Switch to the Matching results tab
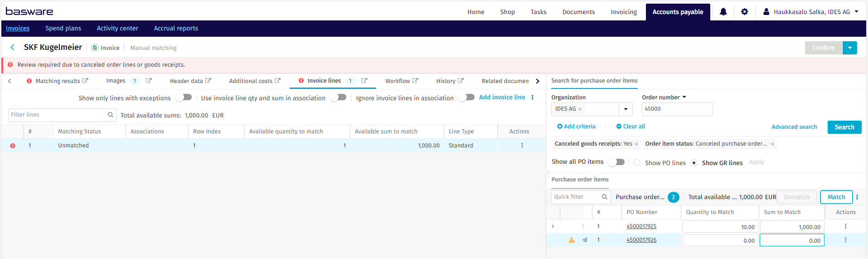Viewport: 868px width, 259px height. [58, 81]
